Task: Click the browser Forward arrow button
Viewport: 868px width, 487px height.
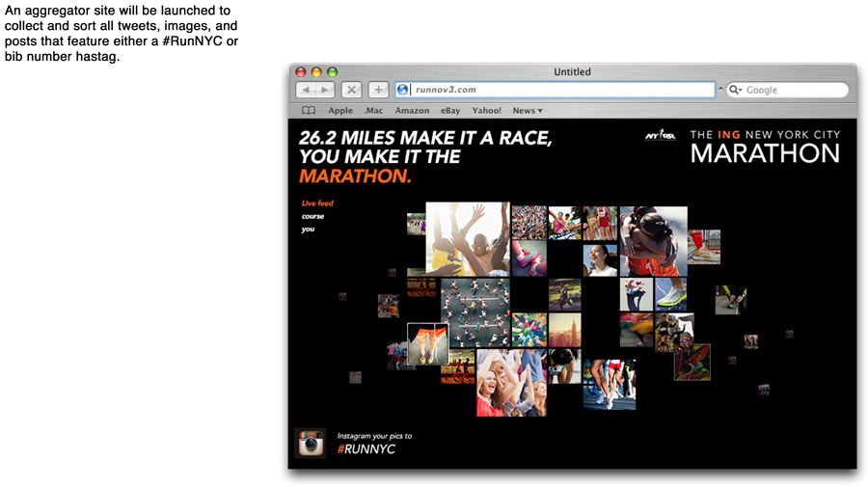Action: pyautogui.click(x=325, y=90)
